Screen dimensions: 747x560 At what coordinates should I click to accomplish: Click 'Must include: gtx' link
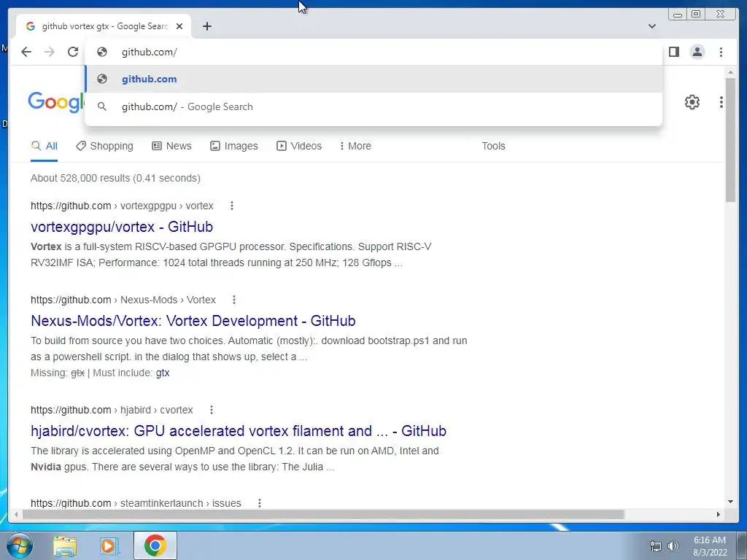coord(163,373)
